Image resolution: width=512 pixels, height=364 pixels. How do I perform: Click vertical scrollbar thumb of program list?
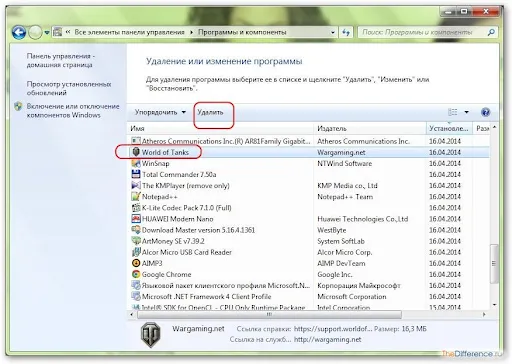[494, 264]
